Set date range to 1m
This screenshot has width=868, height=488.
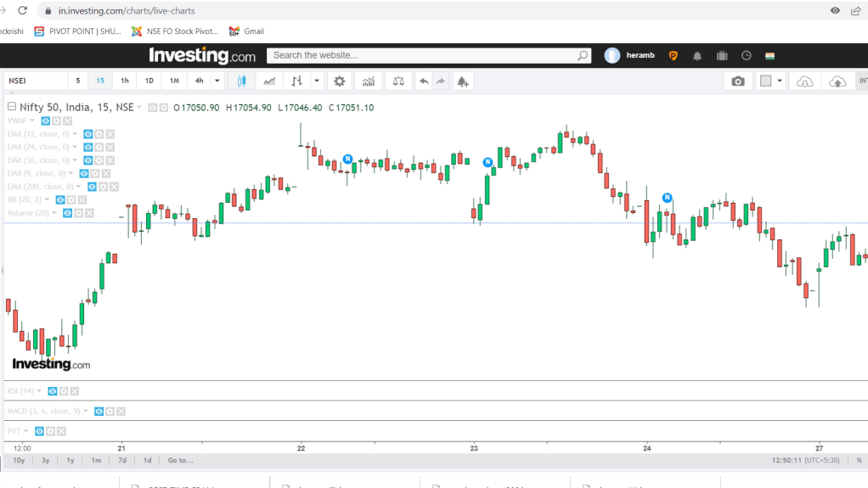coord(96,460)
